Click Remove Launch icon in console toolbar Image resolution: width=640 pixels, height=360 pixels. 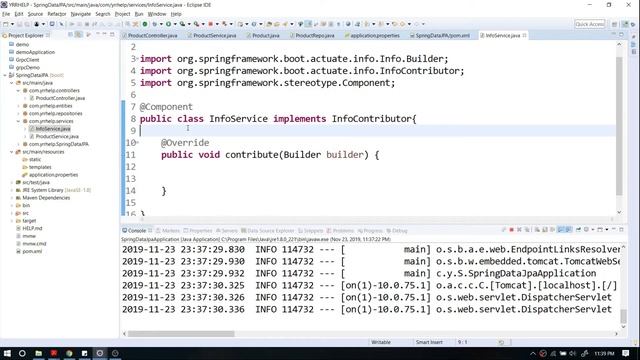519,230
